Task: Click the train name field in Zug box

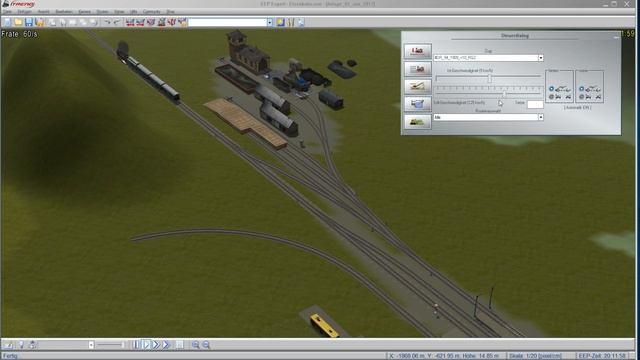Action: pyautogui.click(x=486, y=58)
